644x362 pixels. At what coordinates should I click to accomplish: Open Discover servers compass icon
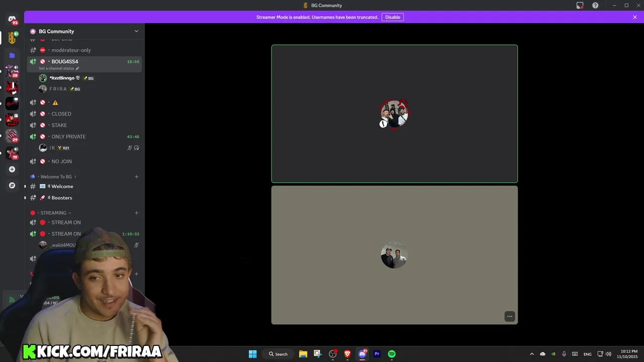(x=12, y=186)
